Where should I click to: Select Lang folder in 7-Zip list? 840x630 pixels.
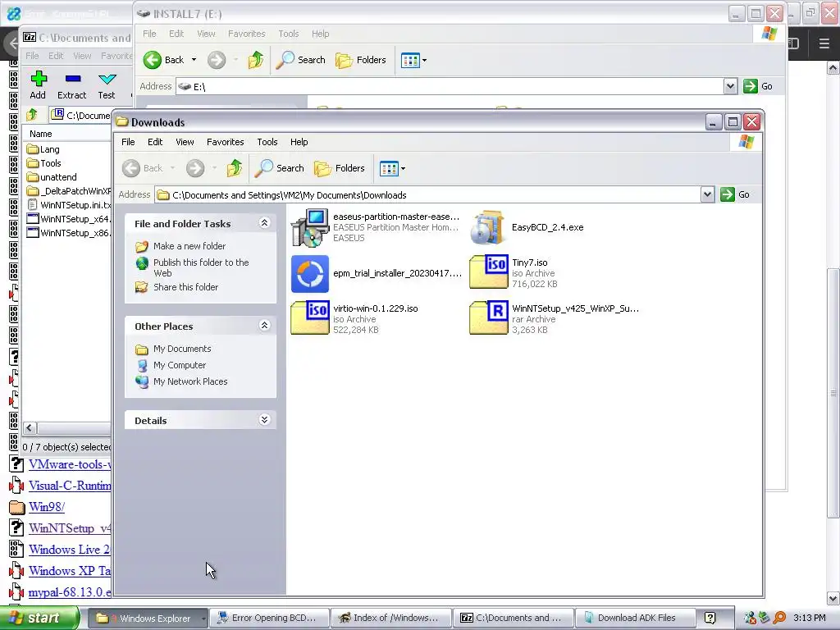pos(43,149)
